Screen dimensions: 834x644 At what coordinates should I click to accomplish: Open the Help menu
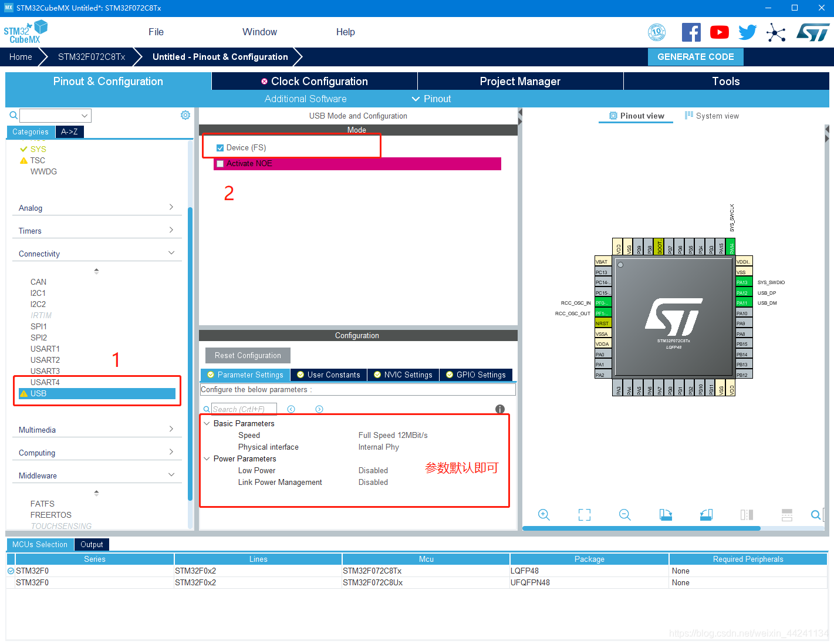pos(345,32)
